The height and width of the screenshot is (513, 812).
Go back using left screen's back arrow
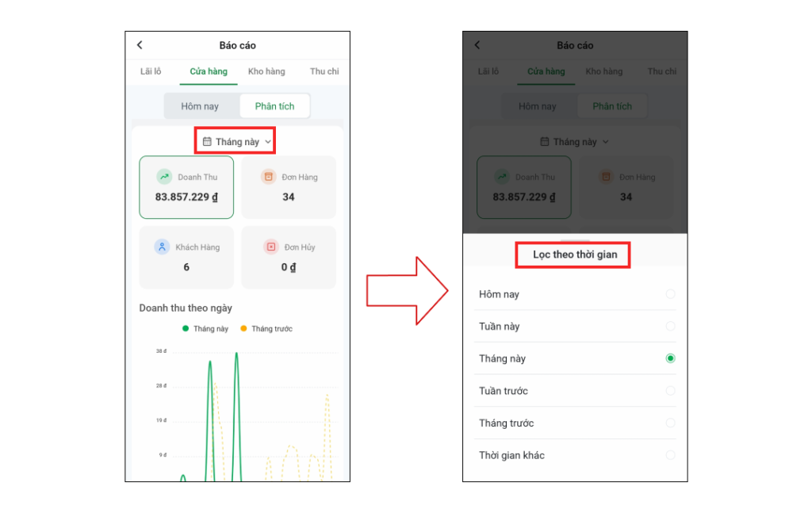tap(140, 45)
